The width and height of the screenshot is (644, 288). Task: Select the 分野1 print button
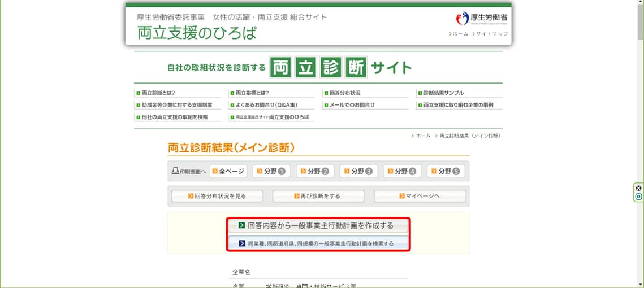click(271, 171)
